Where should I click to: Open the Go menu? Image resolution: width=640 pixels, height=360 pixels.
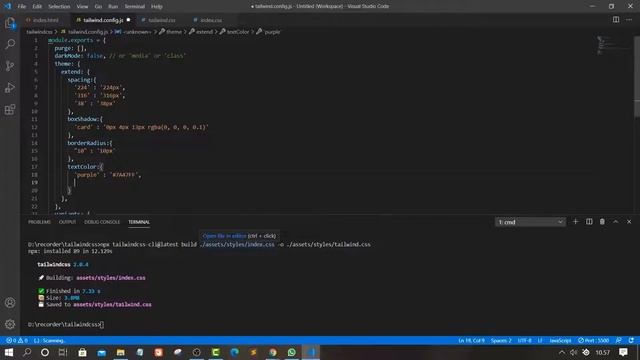tap(98, 7)
